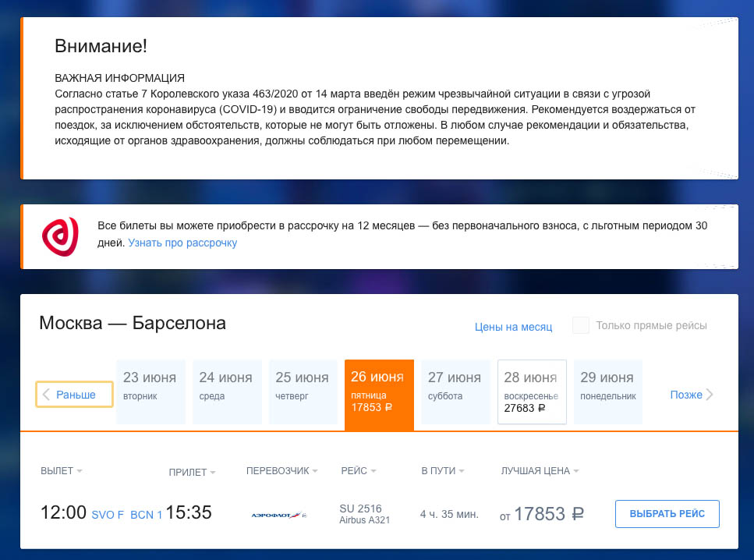Click the Aeroflot airline logo
Screen dimensions: 754x560
[278, 515]
